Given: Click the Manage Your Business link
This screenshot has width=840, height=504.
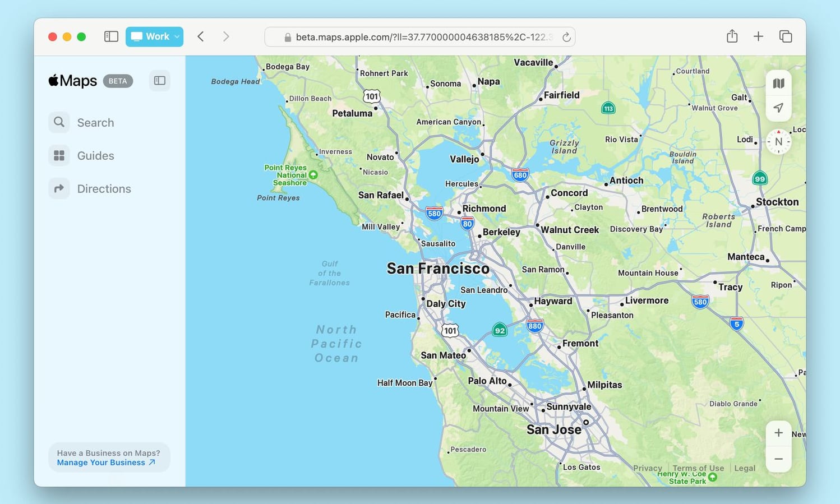Looking at the screenshot, I should (x=105, y=463).
